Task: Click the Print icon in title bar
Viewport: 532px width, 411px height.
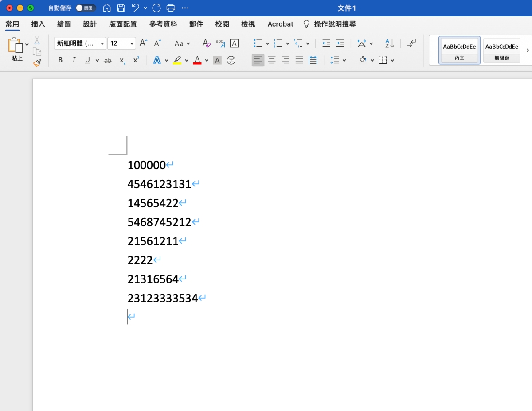Action: tap(171, 8)
